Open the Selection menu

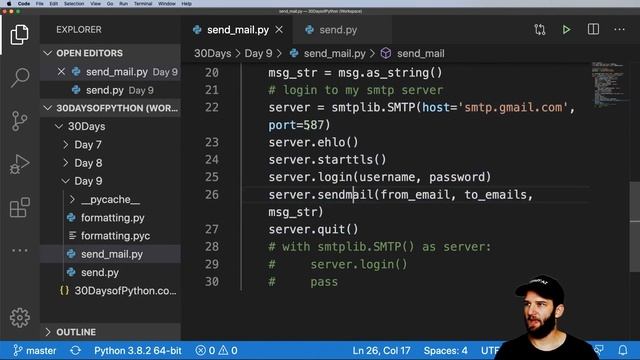[74, 3]
